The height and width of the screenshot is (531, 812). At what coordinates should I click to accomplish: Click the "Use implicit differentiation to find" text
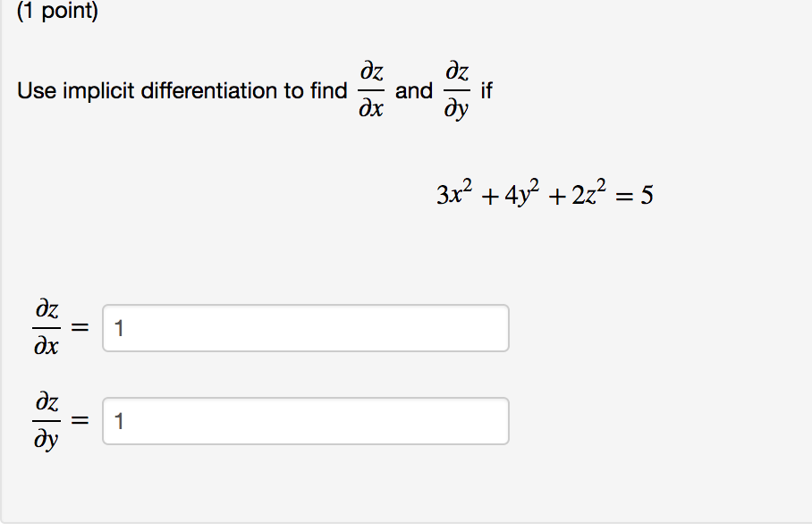click(x=182, y=91)
